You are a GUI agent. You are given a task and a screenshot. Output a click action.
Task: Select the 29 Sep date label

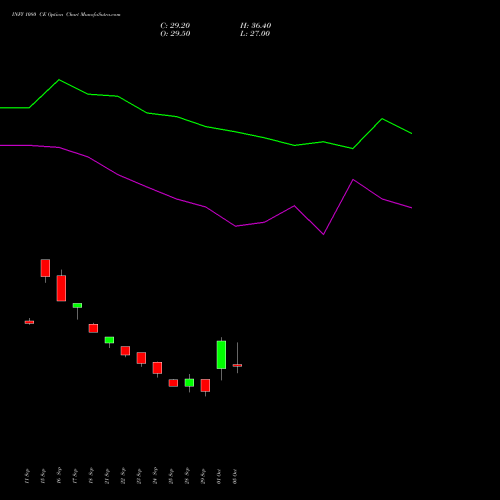[203, 476]
